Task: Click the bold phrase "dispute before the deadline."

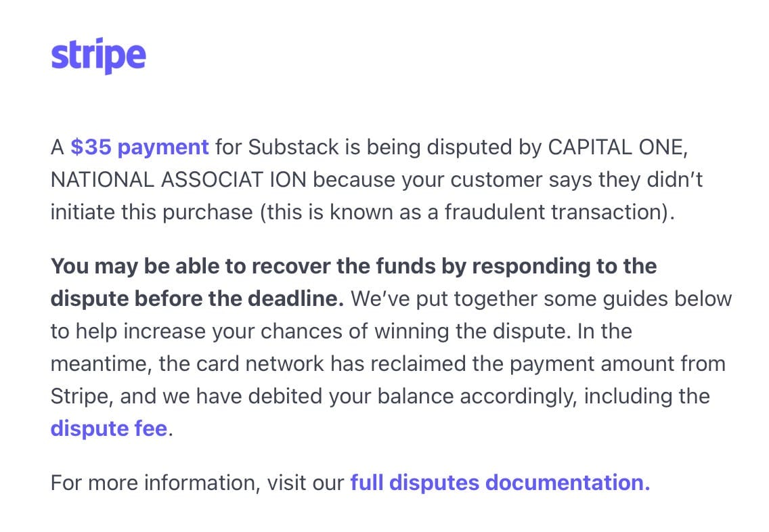Action: click(197, 298)
